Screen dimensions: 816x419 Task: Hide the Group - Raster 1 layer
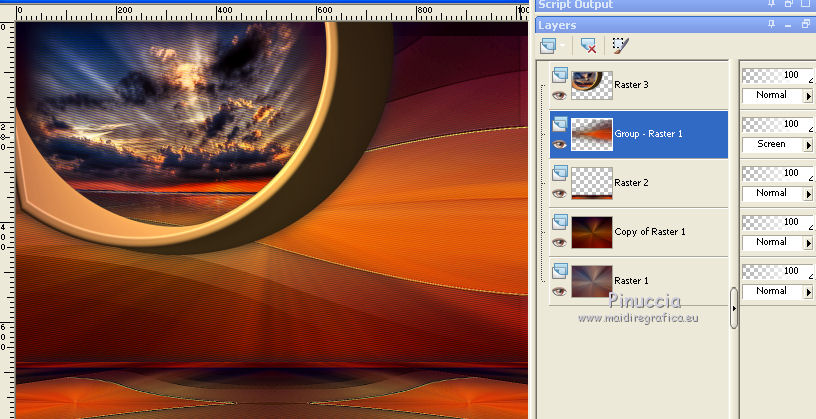[x=559, y=144]
